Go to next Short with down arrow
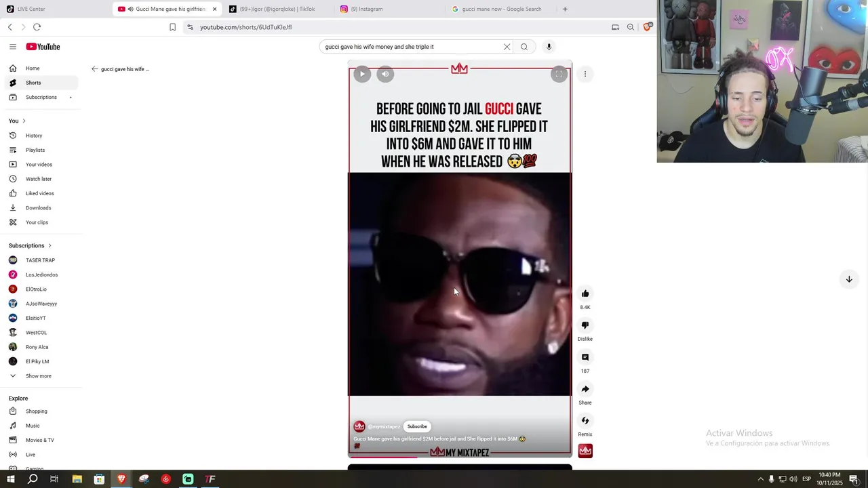This screenshot has width=868, height=488. [x=848, y=279]
